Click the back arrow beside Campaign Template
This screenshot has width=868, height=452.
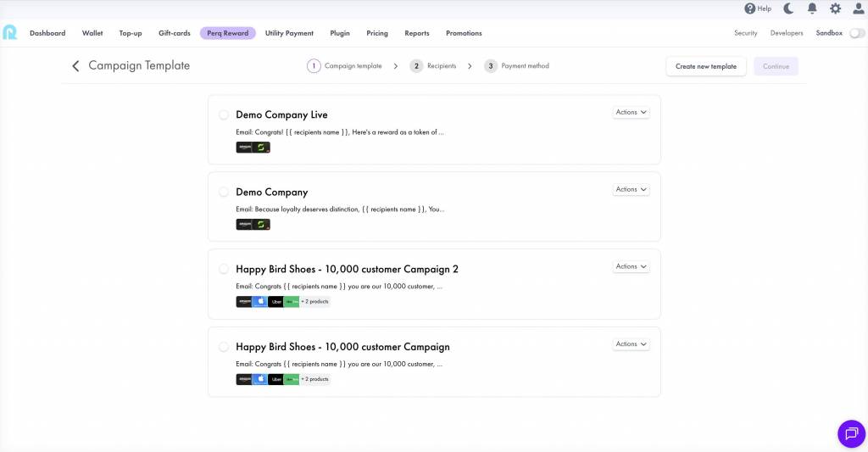[75, 66]
